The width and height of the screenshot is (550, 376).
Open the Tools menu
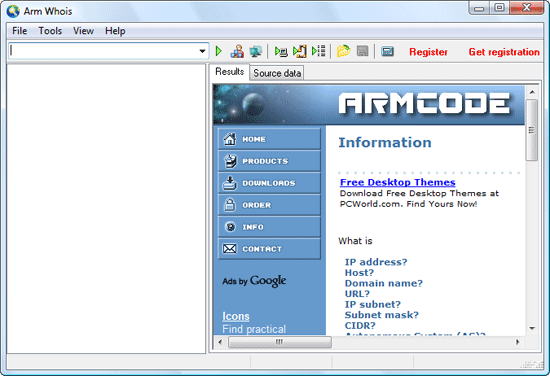(x=50, y=31)
